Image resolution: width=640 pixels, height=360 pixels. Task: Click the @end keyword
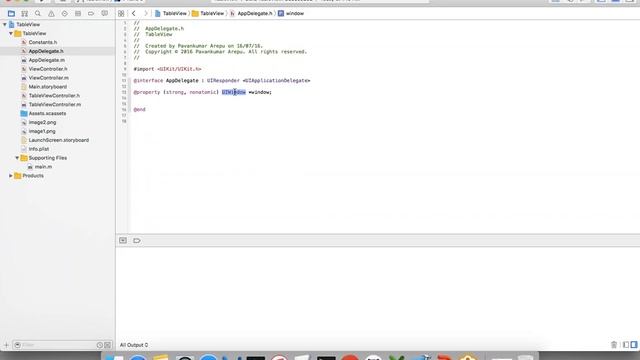[x=140, y=109]
